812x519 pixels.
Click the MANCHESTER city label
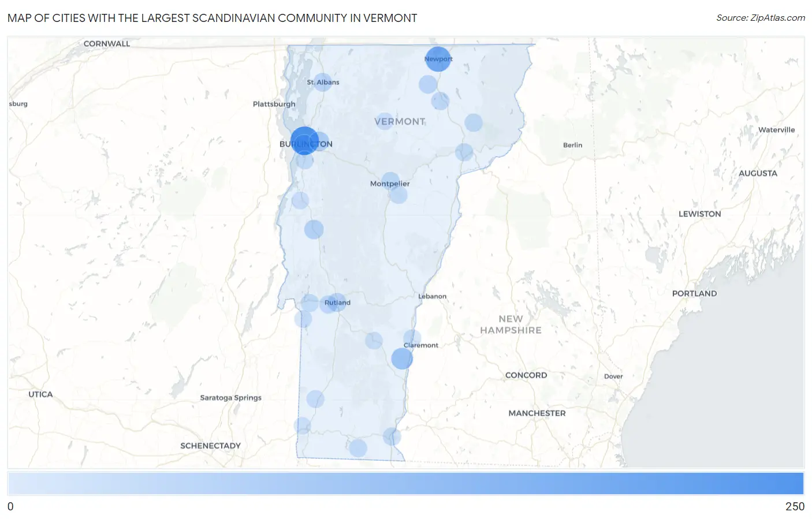(537, 413)
